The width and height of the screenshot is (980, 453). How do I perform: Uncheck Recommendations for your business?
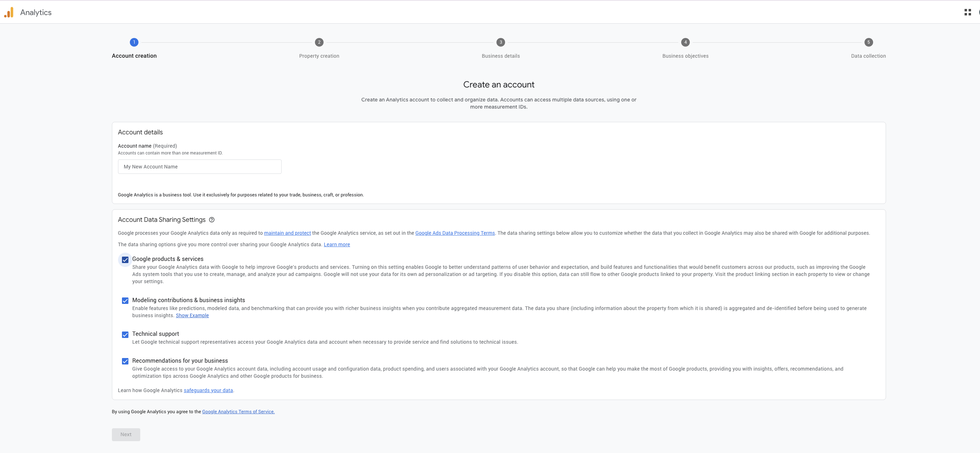click(125, 361)
